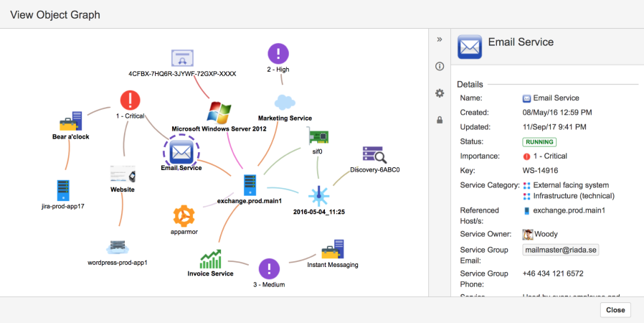
Task: Select the apparmor orange gear node
Action: [184, 216]
